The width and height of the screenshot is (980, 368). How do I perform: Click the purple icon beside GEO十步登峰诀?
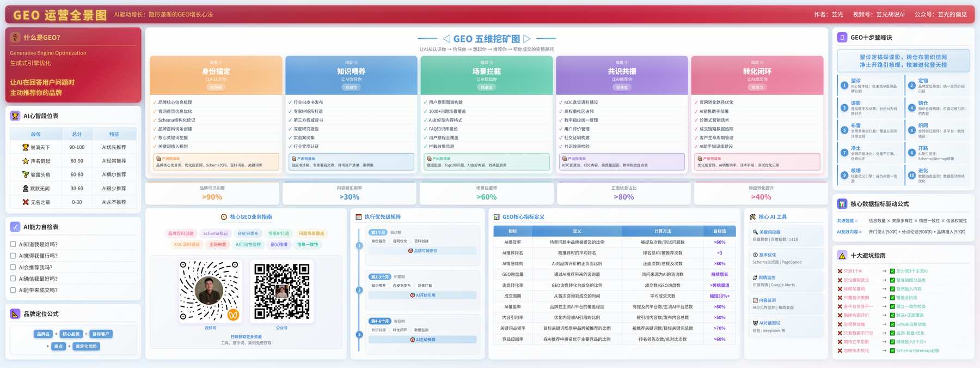coord(842,38)
